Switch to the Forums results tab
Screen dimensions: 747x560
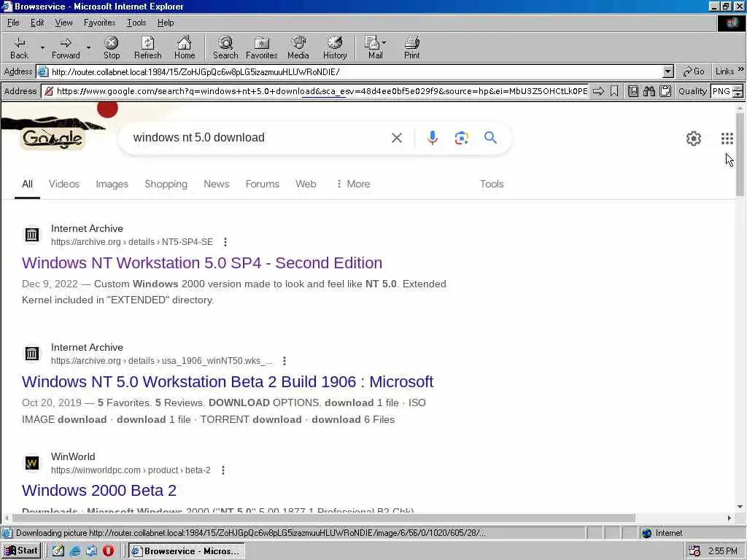262,184
